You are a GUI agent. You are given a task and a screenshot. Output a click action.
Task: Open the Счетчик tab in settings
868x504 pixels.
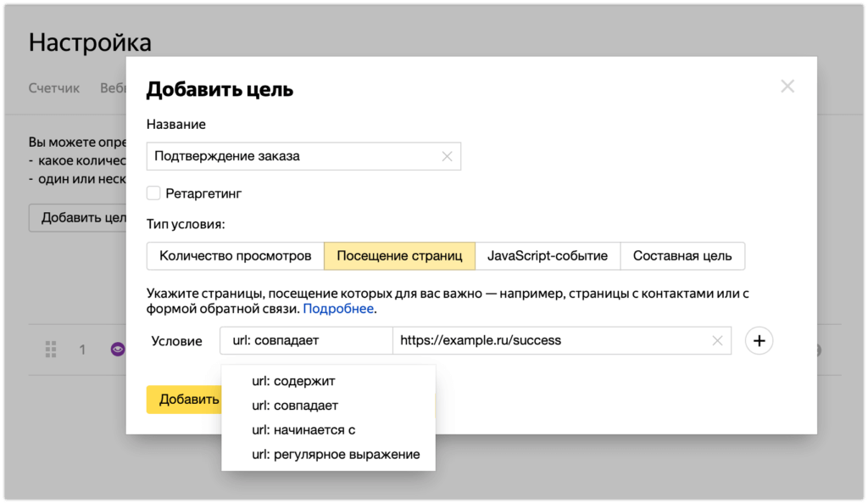click(x=54, y=88)
